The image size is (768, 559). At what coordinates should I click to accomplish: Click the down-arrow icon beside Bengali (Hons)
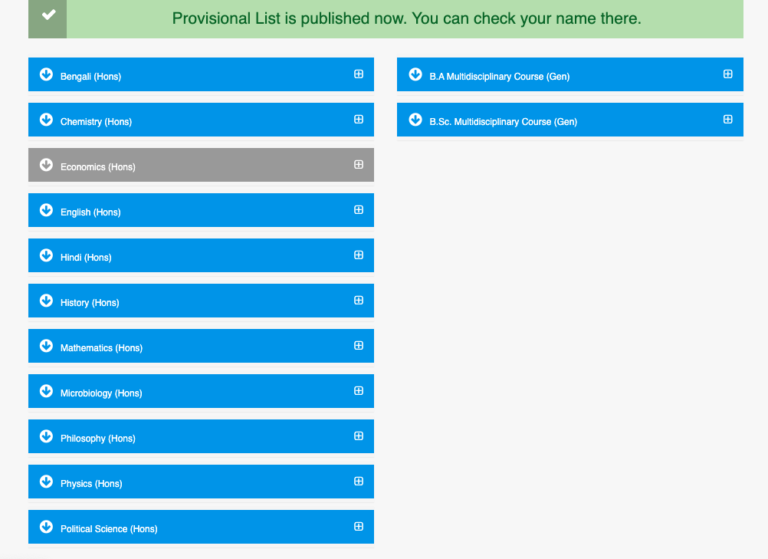(x=46, y=74)
